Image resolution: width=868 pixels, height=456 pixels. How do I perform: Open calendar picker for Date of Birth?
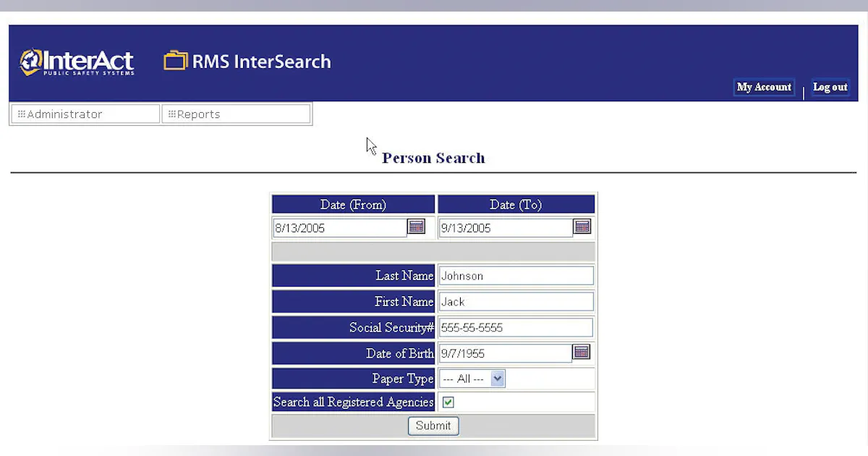point(582,352)
